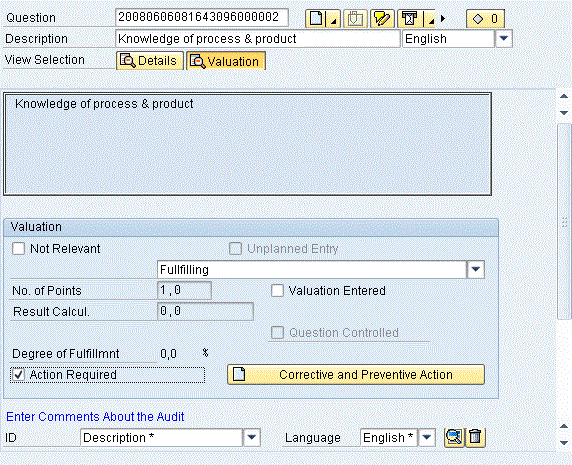Viewport: 572px width, 465px height.
Task: Click the printer preview toolbar icon
Action: (409, 18)
